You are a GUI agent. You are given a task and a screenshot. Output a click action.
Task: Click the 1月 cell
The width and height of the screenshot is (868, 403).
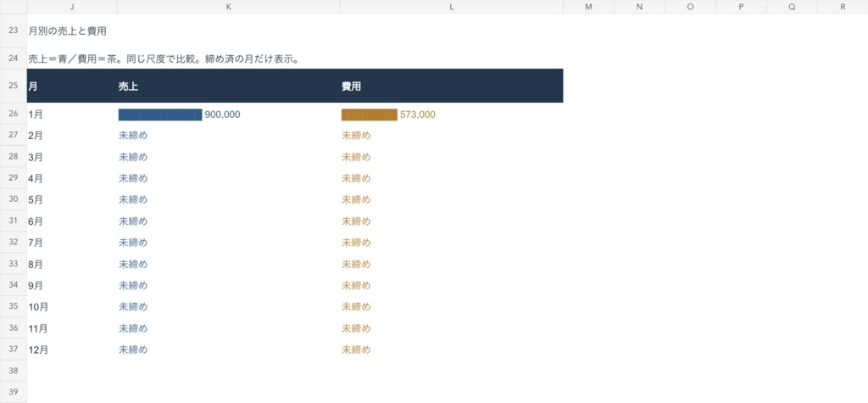point(72,115)
